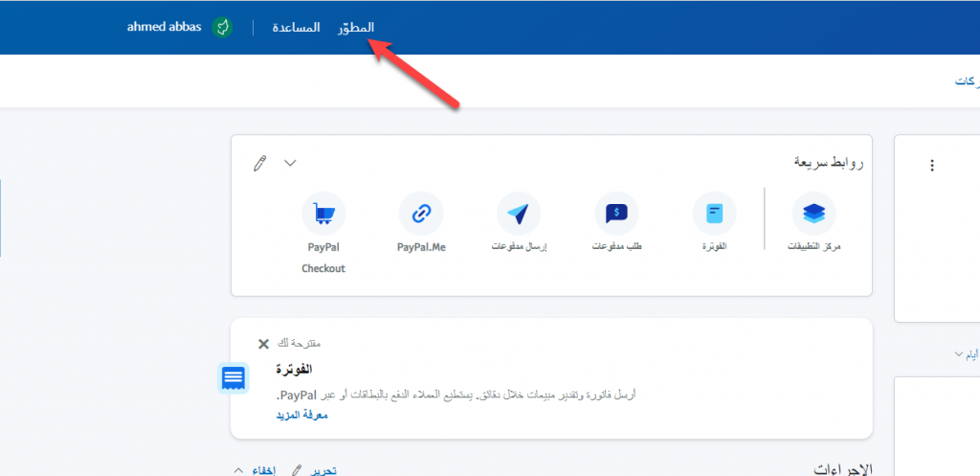This screenshot has width=980, height=476.
Task: Open the المساعدة help menu item
Action: pyautogui.click(x=296, y=27)
